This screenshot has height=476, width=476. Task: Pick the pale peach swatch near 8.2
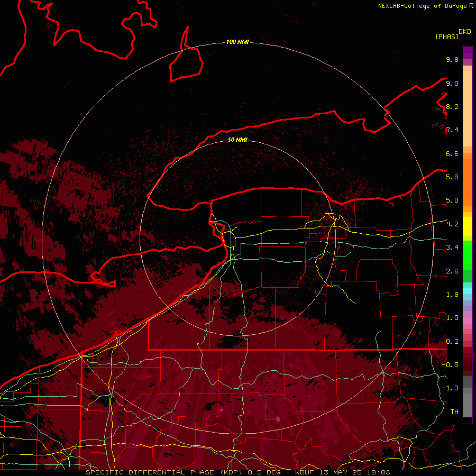pyautogui.click(x=467, y=108)
